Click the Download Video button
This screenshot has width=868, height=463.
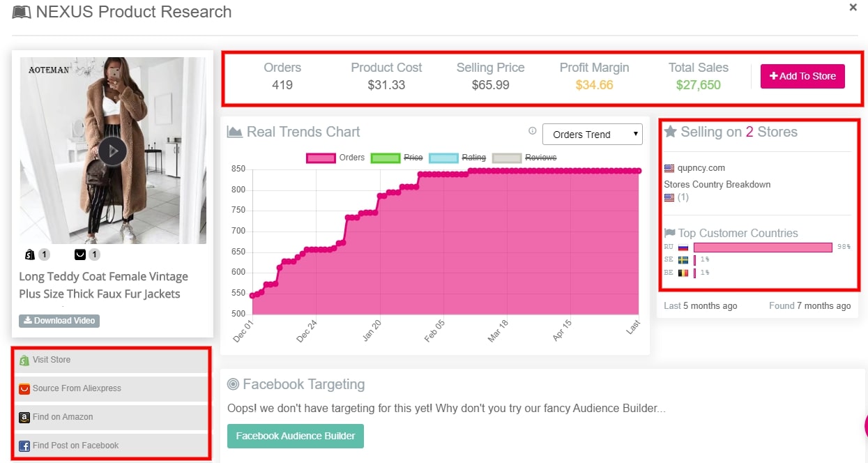click(59, 321)
